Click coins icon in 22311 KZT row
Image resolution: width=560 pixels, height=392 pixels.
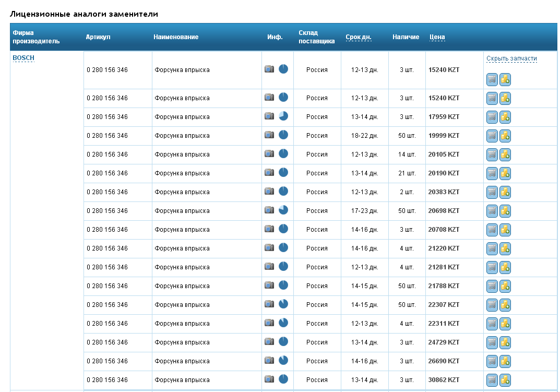coord(505,324)
